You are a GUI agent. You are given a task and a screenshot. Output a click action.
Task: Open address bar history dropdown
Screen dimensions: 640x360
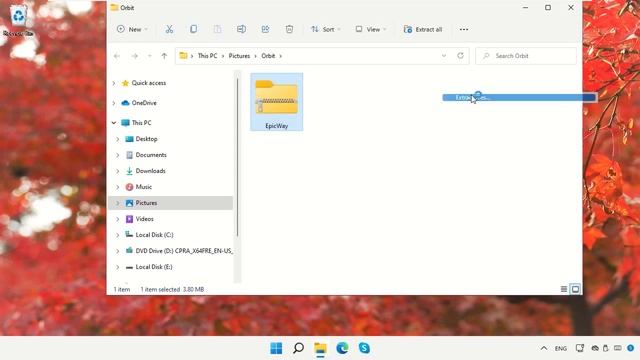pyautogui.click(x=444, y=56)
